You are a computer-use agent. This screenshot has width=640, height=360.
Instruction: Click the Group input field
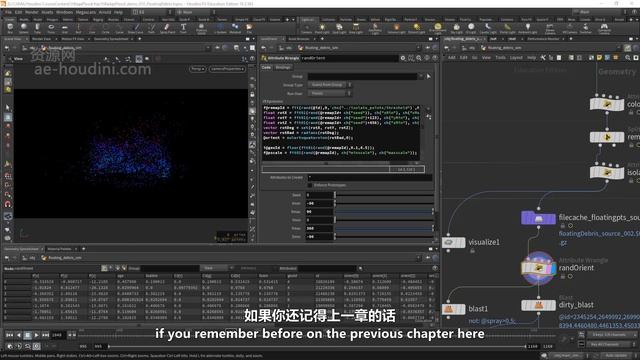(x=362, y=76)
